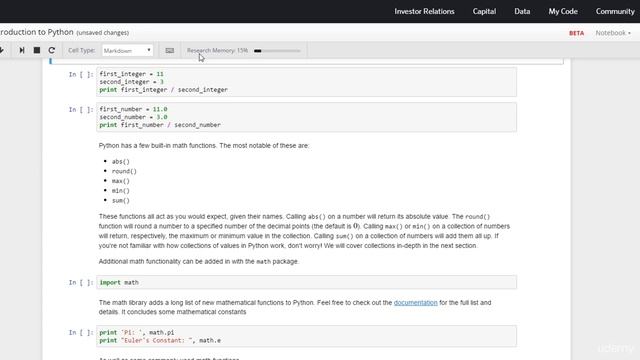Restart kernel with the circular arrow icon
Image resolution: width=640 pixels, height=360 pixels.
(x=51, y=50)
